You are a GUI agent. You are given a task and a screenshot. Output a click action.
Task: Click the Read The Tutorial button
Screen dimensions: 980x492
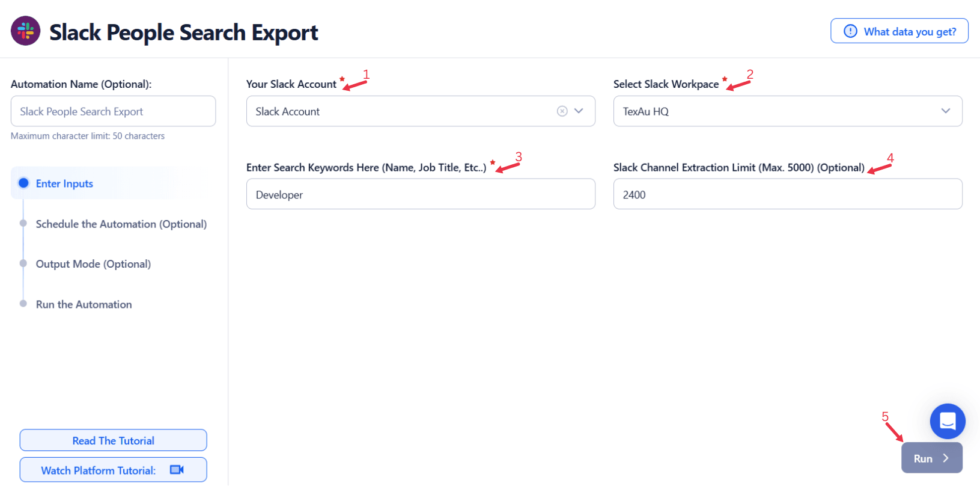(x=113, y=440)
